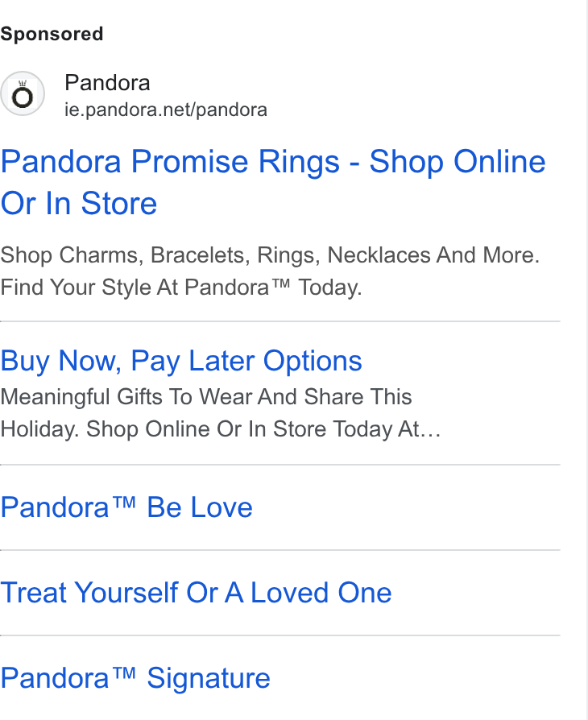Click the Meaningful Gifts To Wear description
This screenshot has height=720, width=588.
(x=206, y=397)
